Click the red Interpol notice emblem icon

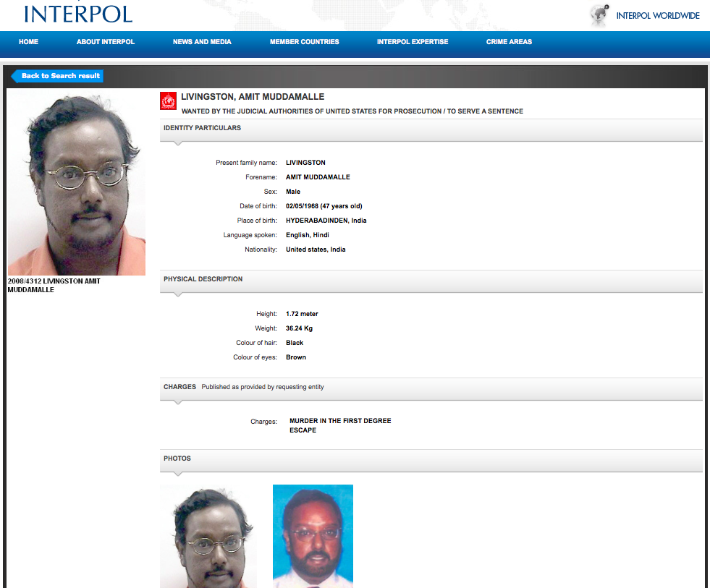pyautogui.click(x=168, y=101)
